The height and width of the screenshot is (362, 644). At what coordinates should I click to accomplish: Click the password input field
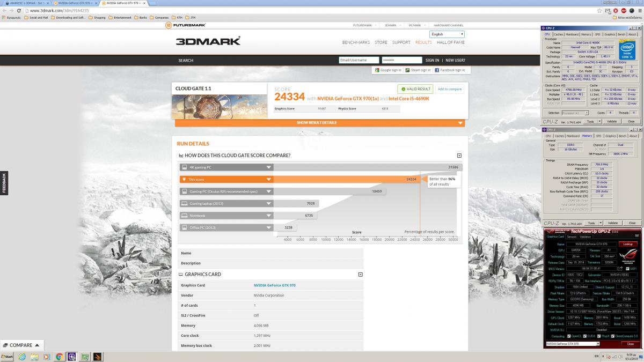[402, 60]
